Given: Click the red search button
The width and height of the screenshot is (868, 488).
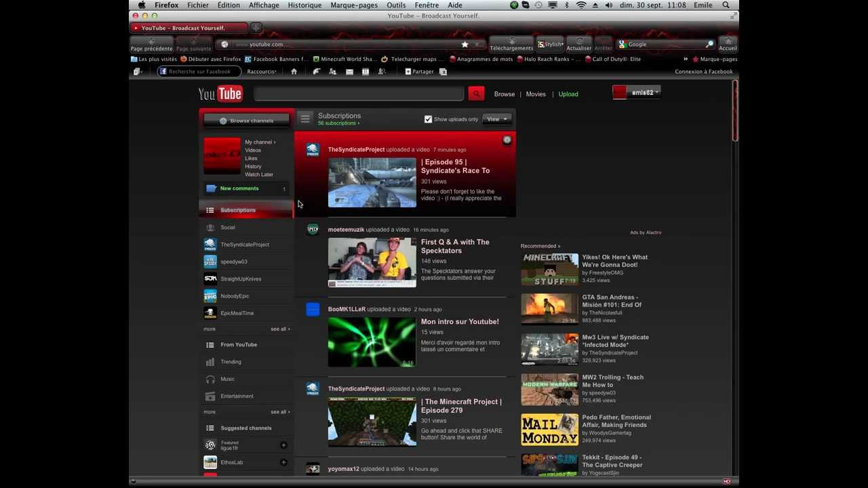Looking at the screenshot, I should tap(476, 94).
